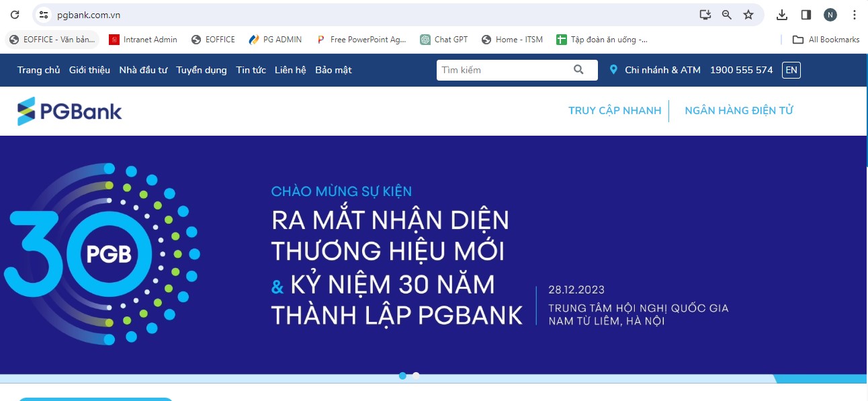Click the address bar URL pgbank.com.vn
Viewport: 868px width, 401px height.
pos(89,14)
